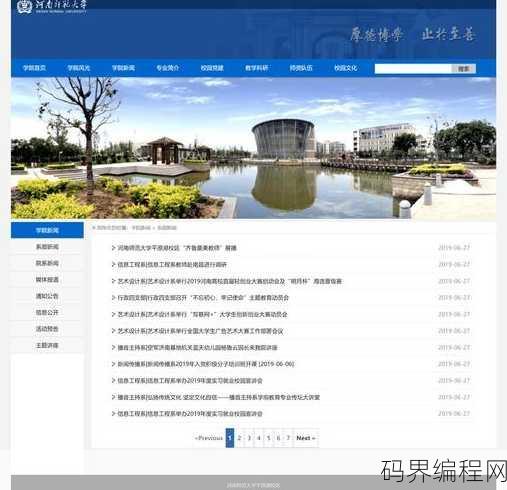
Task: Go to page 6 in pagination
Action: pos(278,438)
